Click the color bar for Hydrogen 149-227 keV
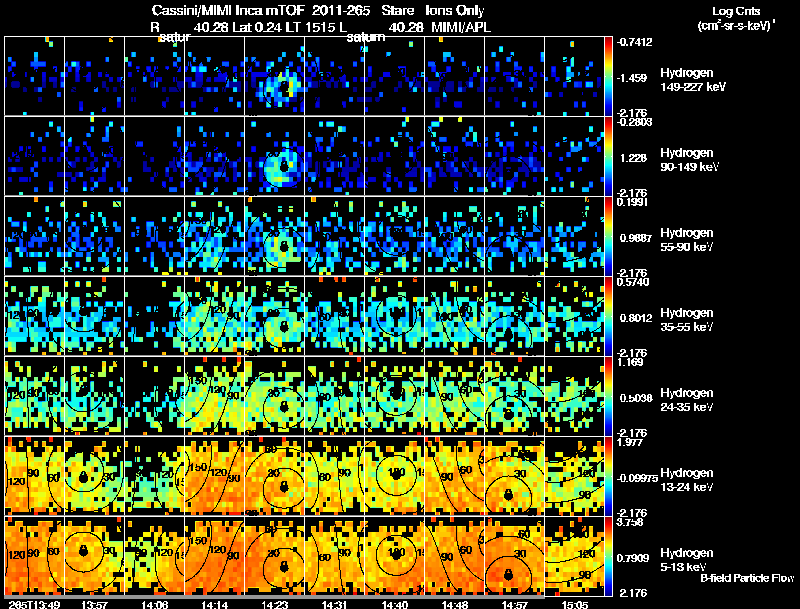 (x=608, y=76)
